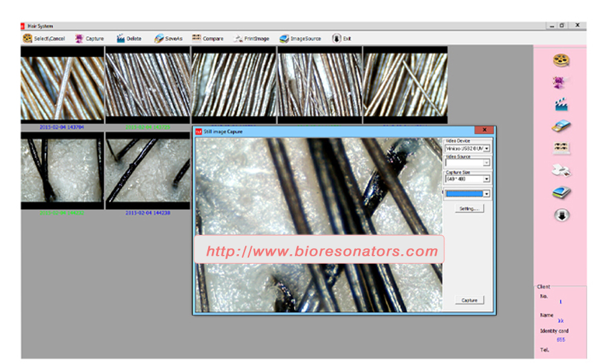This screenshot has height=364, width=606.
Task: Open Compare from the toolbar
Action: coord(207,38)
